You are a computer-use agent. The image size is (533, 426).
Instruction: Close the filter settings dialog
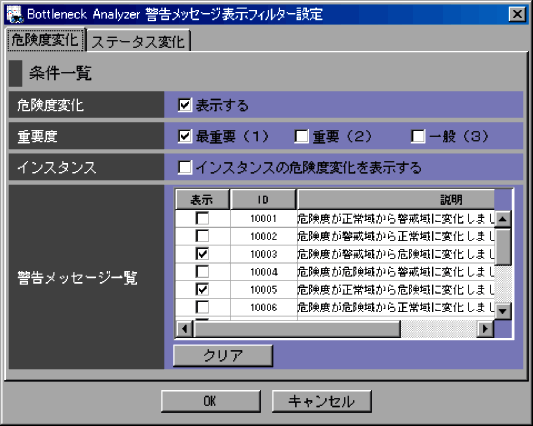pyautogui.click(x=517, y=14)
